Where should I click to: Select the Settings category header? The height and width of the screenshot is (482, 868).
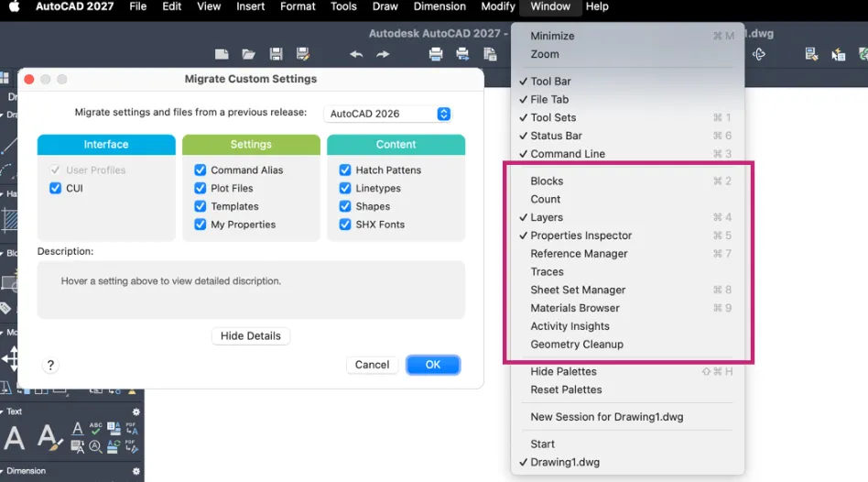coord(251,145)
